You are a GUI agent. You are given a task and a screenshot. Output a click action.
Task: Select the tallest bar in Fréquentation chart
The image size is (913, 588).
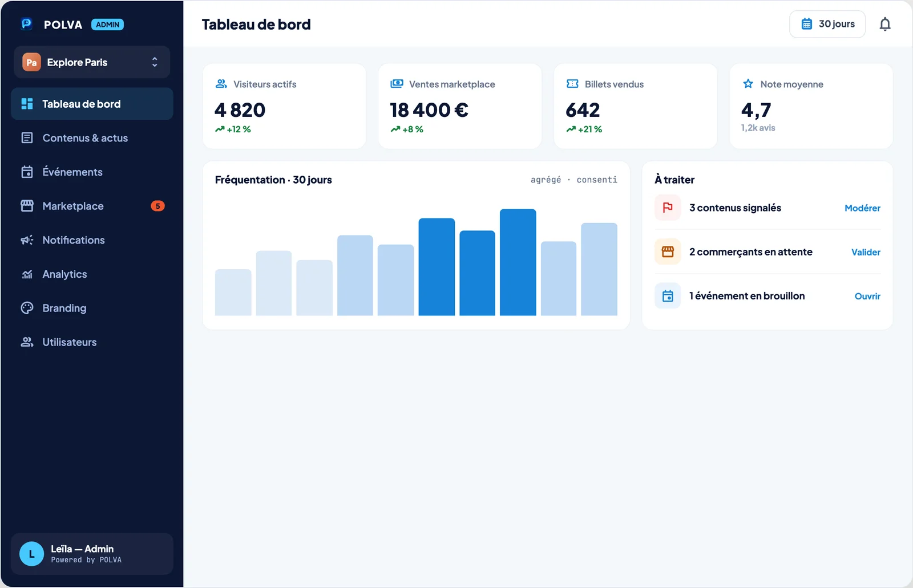coord(518,262)
